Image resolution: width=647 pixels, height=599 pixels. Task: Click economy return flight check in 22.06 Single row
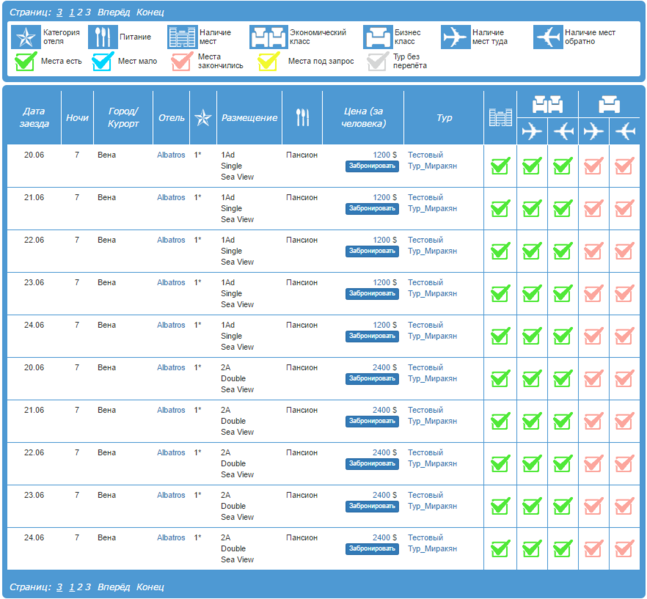562,251
